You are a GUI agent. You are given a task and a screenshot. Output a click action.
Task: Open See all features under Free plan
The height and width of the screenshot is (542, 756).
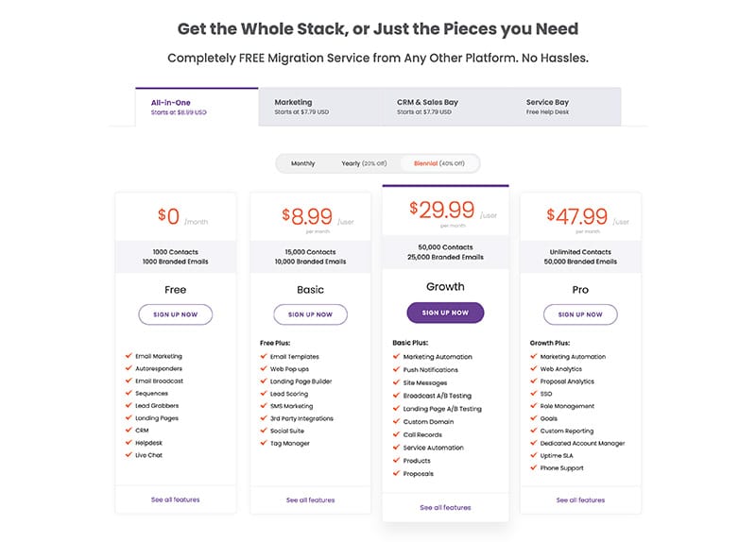coord(176,500)
